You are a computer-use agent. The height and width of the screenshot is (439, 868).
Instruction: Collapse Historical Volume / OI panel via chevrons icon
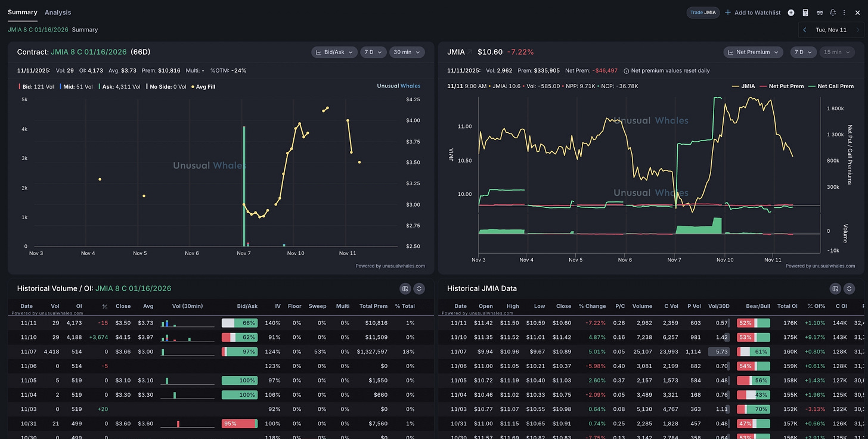(x=419, y=288)
